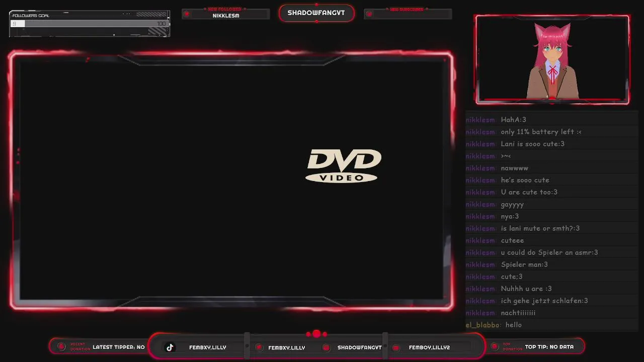The image size is (644, 362).
Task: Click the 'Lani is sooo cute:3' message
Action: point(532,144)
